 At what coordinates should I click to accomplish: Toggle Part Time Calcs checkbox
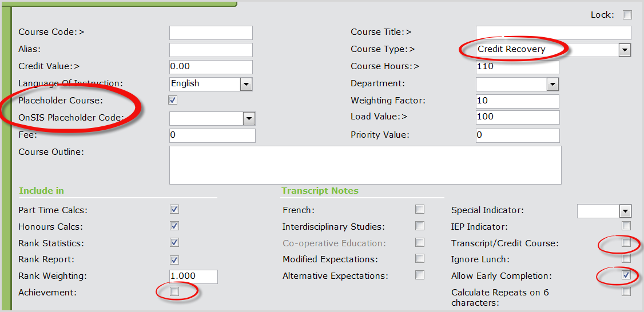click(175, 210)
